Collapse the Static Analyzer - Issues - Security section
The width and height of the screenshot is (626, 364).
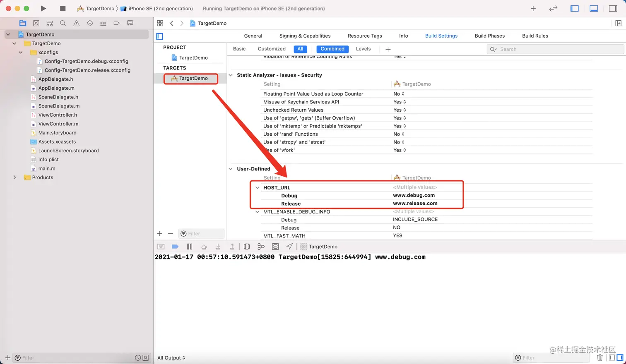(231, 75)
